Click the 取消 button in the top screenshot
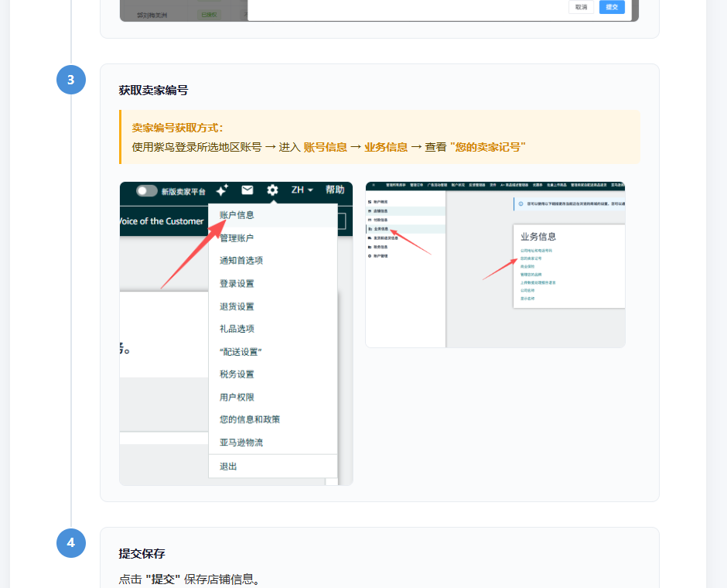This screenshot has width=727, height=588. [x=581, y=7]
